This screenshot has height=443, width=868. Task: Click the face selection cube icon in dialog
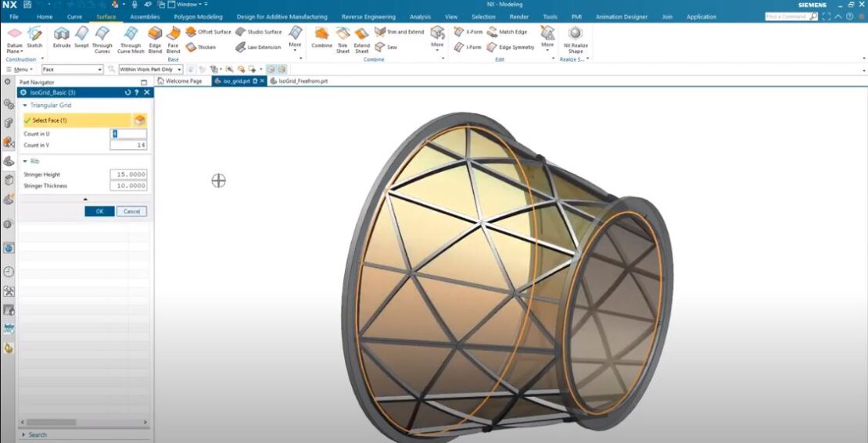tap(139, 120)
